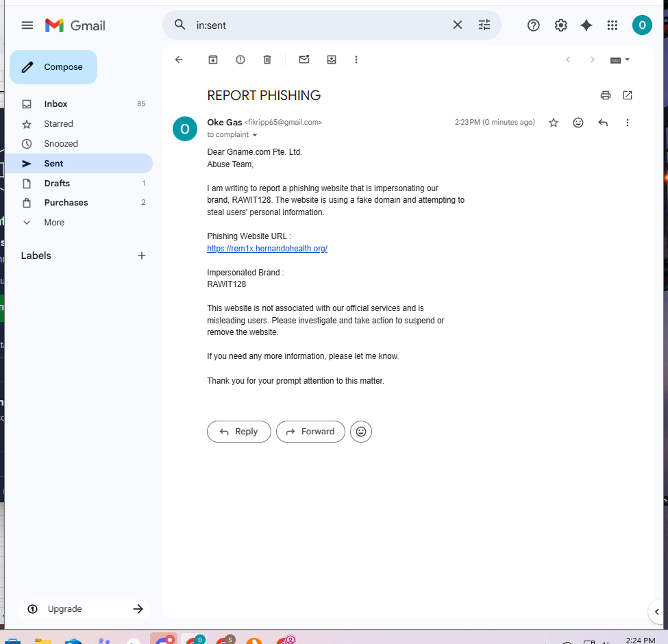Go to the older email arrow
This screenshot has height=644, width=668.
[592, 60]
